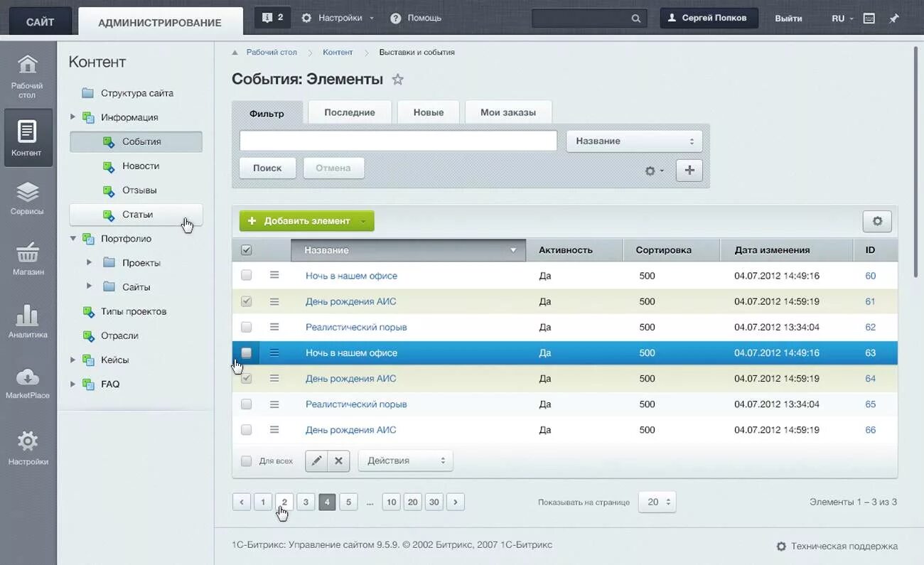The image size is (924, 565).
Task: Expand the FAQ tree node
Action: [x=72, y=384]
